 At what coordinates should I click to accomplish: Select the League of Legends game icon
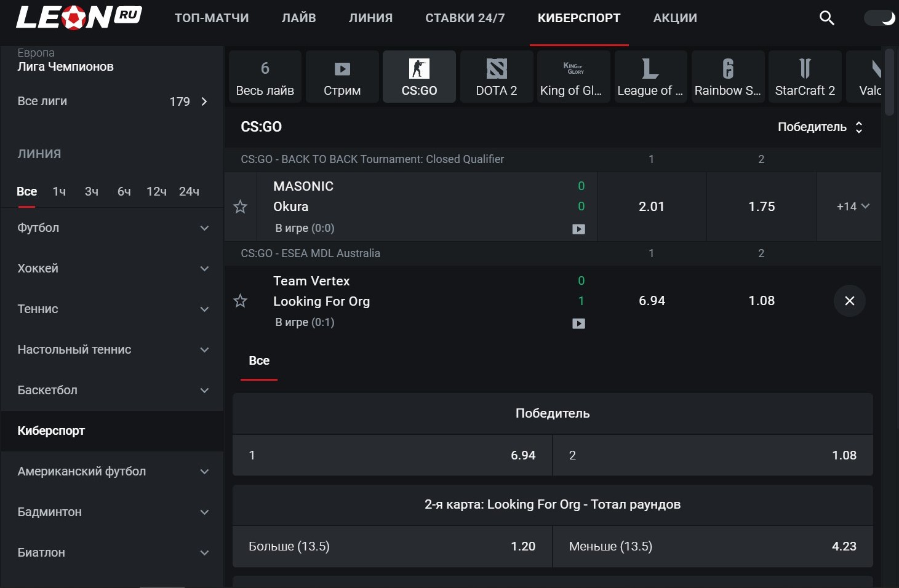point(651,76)
